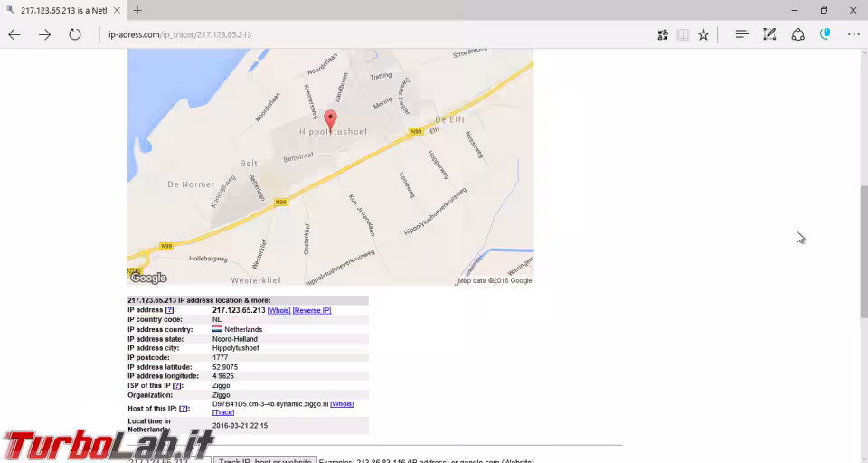This screenshot has height=463, width=868.
Task: Click the browser Forward arrow
Action: click(x=44, y=34)
